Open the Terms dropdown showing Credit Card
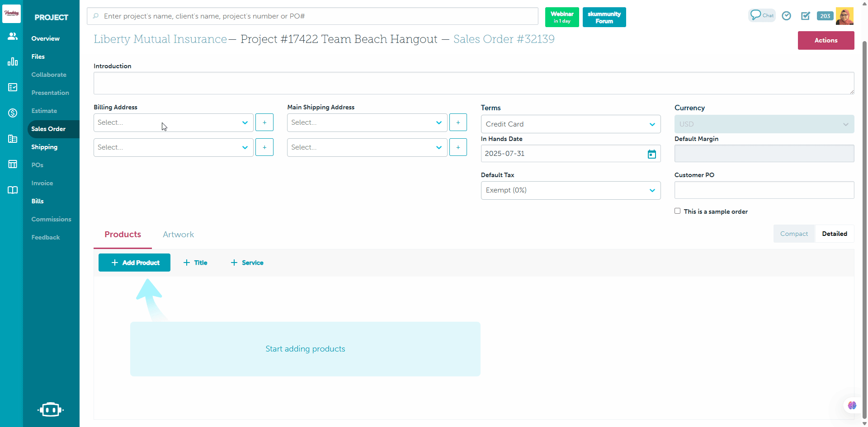 point(571,124)
